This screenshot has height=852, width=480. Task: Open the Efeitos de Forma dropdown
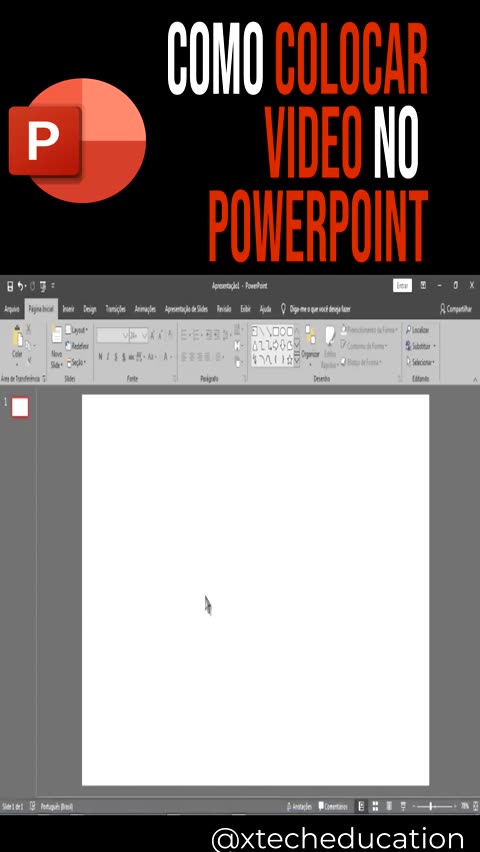(361, 362)
